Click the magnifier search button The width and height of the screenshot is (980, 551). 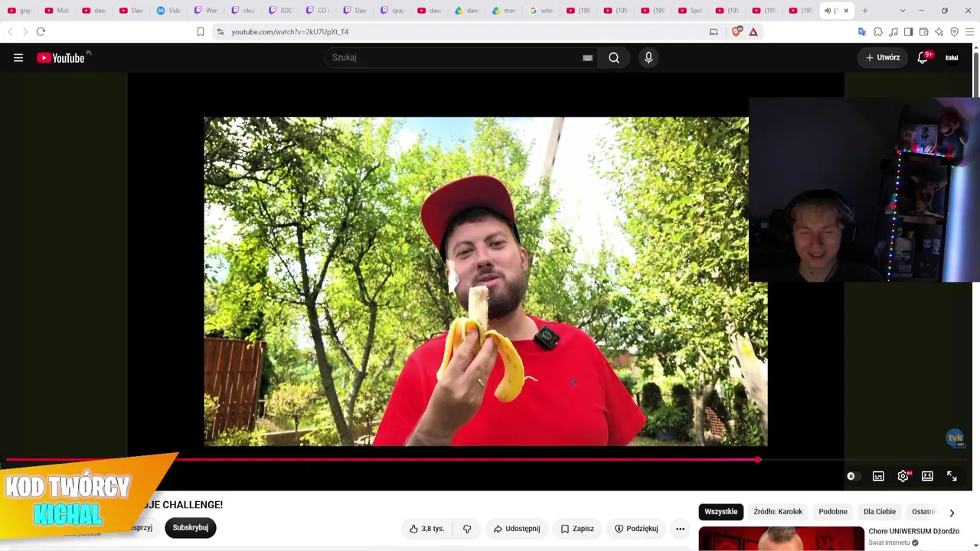pos(614,57)
